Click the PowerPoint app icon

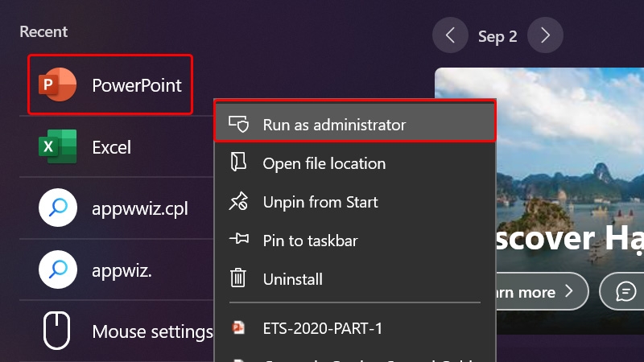coord(57,84)
